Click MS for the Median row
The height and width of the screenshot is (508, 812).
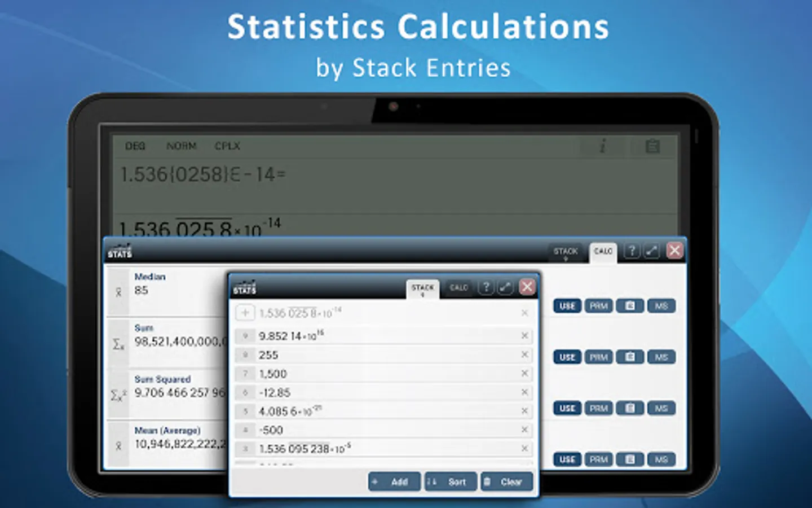(x=661, y=306)
